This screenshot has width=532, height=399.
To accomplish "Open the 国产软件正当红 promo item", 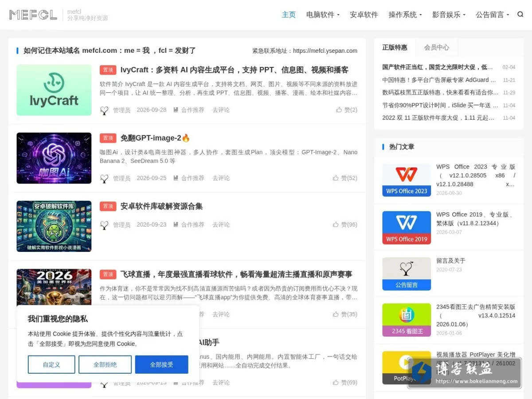I will point(438,67).
